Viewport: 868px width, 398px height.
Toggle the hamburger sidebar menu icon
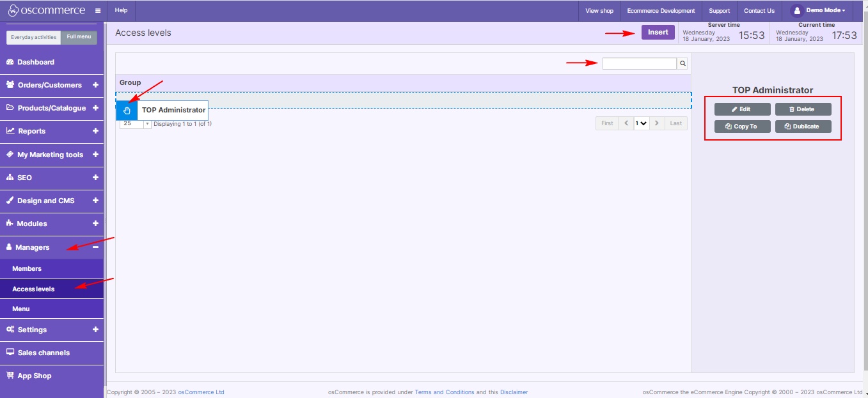[98, 11]
